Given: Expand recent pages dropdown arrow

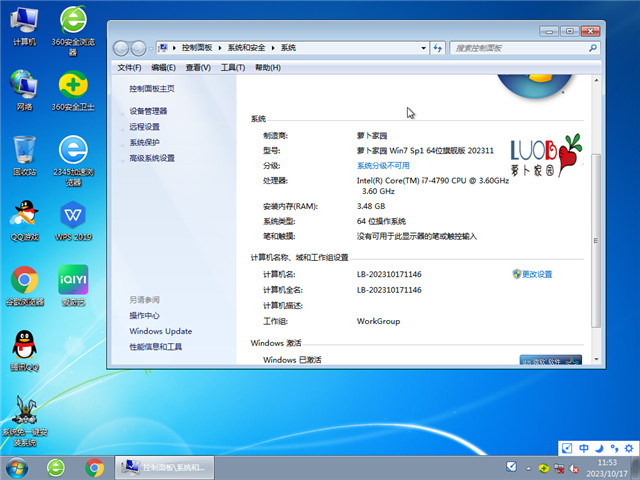Looking at the screenshot, I should tap(151, 49).
